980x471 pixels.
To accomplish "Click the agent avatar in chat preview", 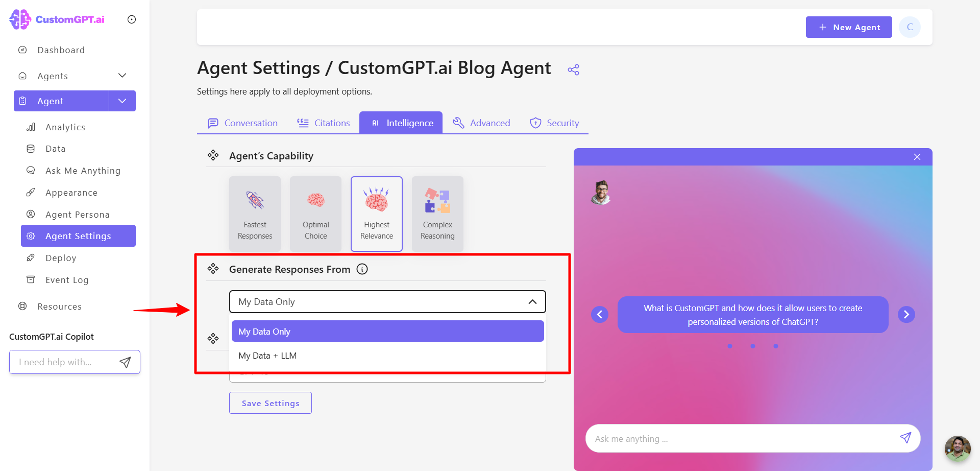I will point(601,193).
